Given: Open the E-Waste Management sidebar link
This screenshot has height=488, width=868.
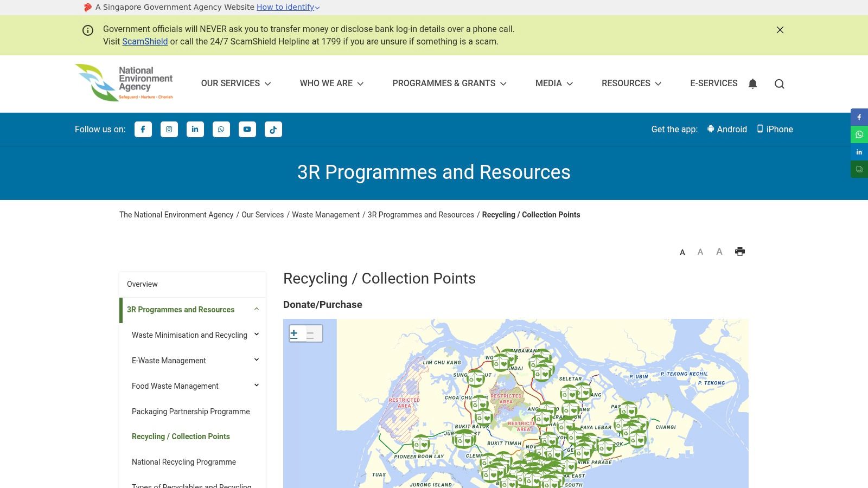Looking at the screenshot, I should 169,361.
